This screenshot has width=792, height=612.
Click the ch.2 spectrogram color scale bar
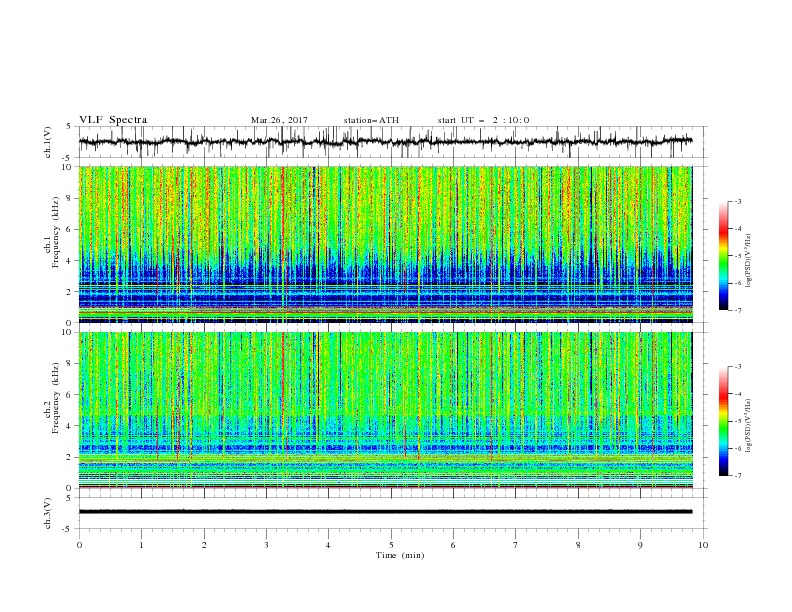click(x=724, y=421)
